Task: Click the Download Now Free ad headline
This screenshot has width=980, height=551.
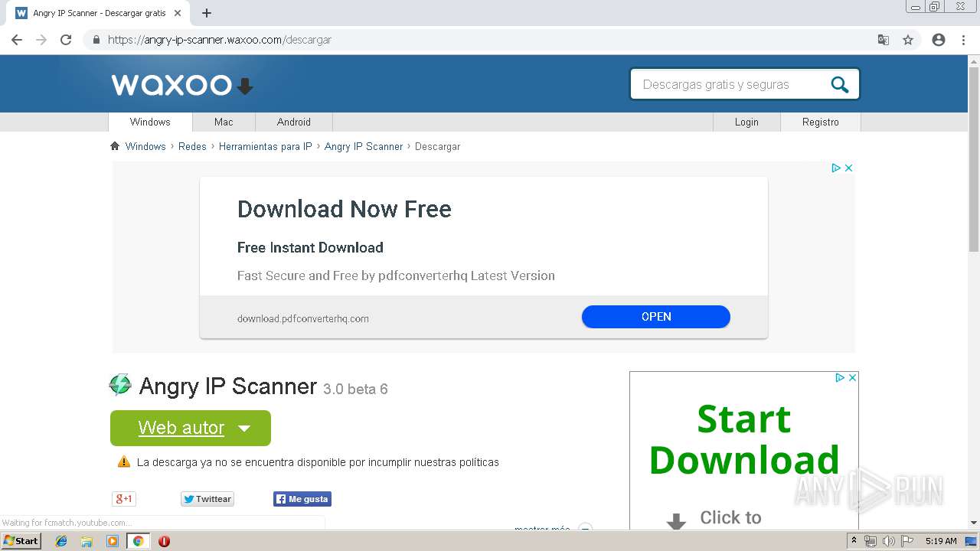Action: pos(345,209)
